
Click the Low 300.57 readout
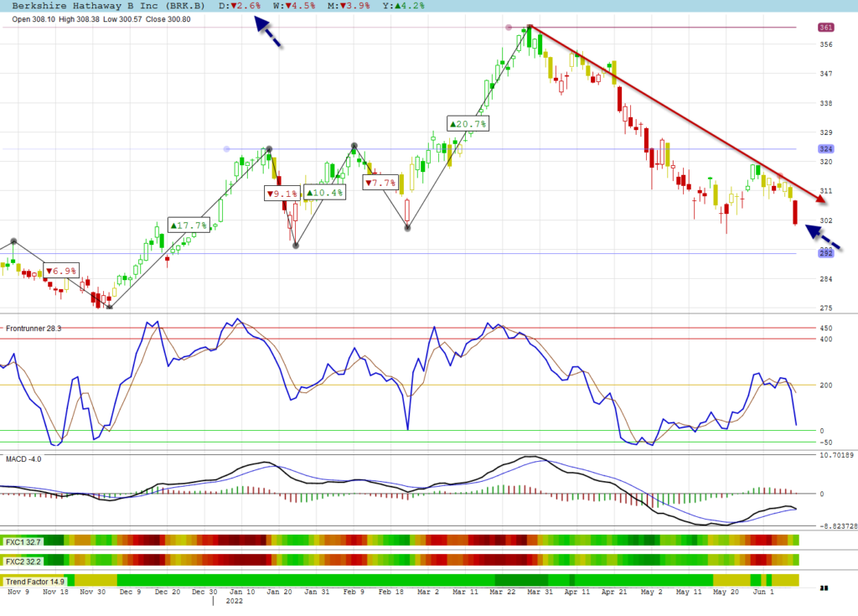122,19
